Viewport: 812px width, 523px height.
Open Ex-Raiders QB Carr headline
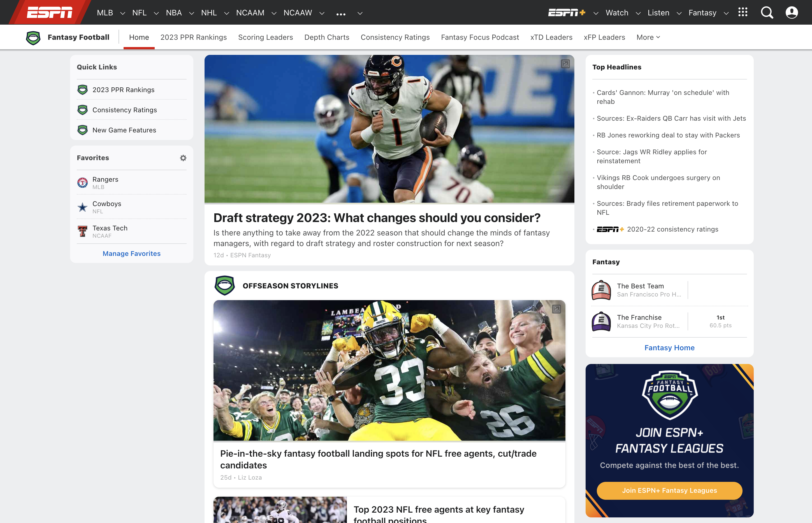pos(671,118)
